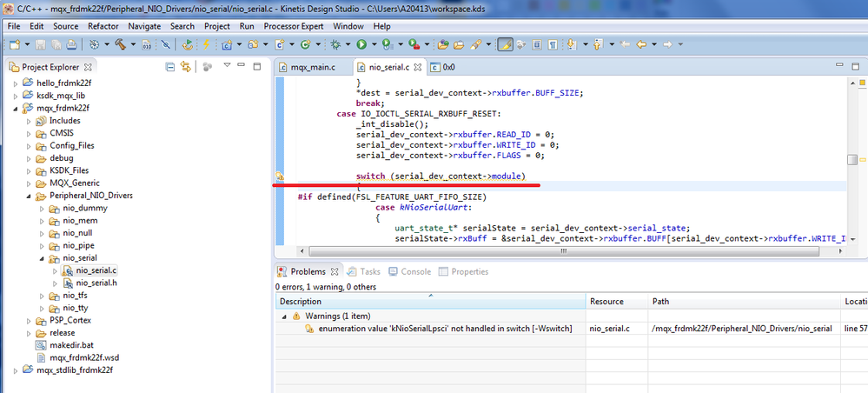868x393 pixels.
Task: Expand the ksdk_mqx_lib project
Action: click(x=16, y=96)
